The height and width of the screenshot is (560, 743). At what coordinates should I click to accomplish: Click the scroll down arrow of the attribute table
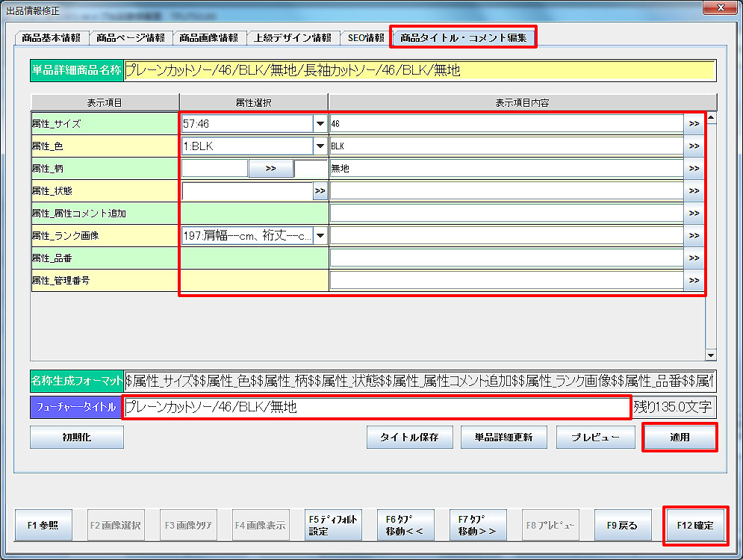point(711,355)
